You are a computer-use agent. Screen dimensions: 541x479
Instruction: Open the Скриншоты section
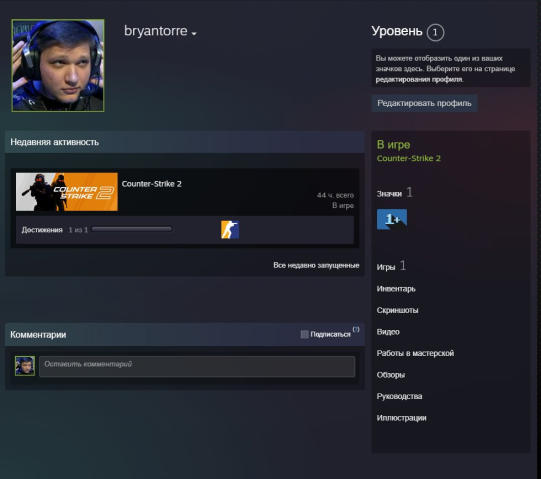pos(397,310)
